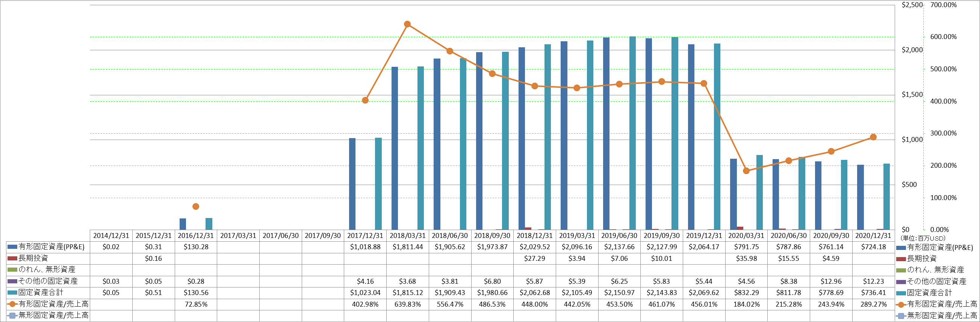Select the cell showing $724.18
This screenshot has height=322, width=980.
click(873, 247)
